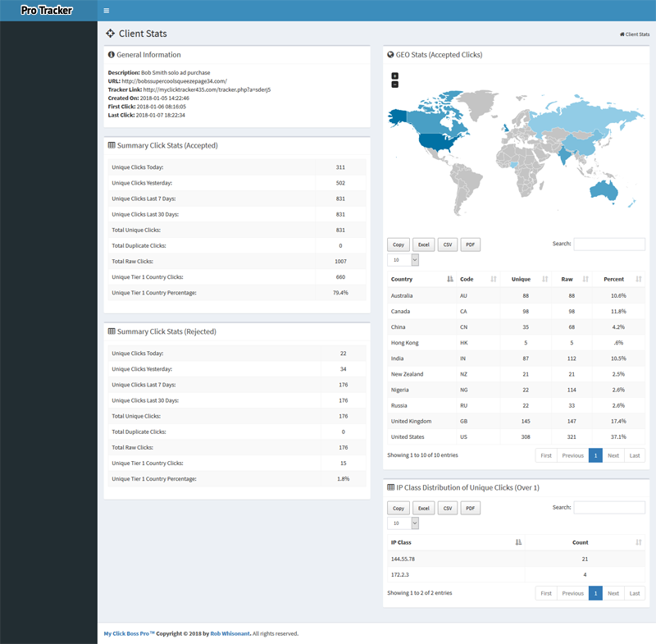Export GEO Stats table as Excel
This screenshot has height=644, width=656.
click(x=423, y=244)
